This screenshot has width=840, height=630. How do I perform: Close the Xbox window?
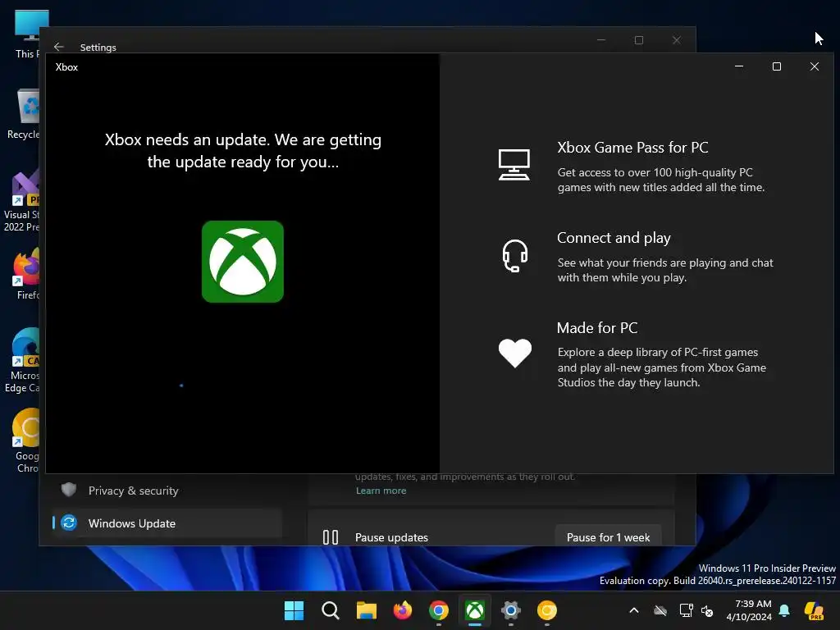[815, 66]
